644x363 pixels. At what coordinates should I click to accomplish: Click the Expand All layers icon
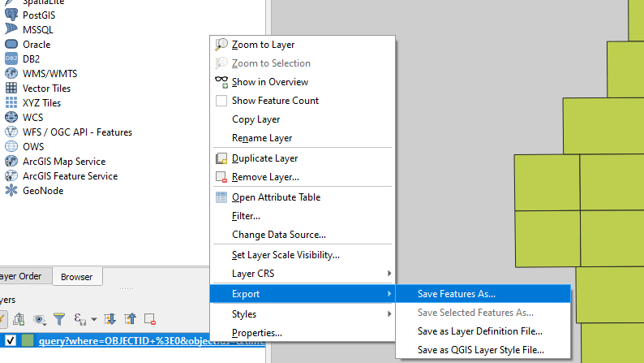pyautogui.click(x=109, y=319)
